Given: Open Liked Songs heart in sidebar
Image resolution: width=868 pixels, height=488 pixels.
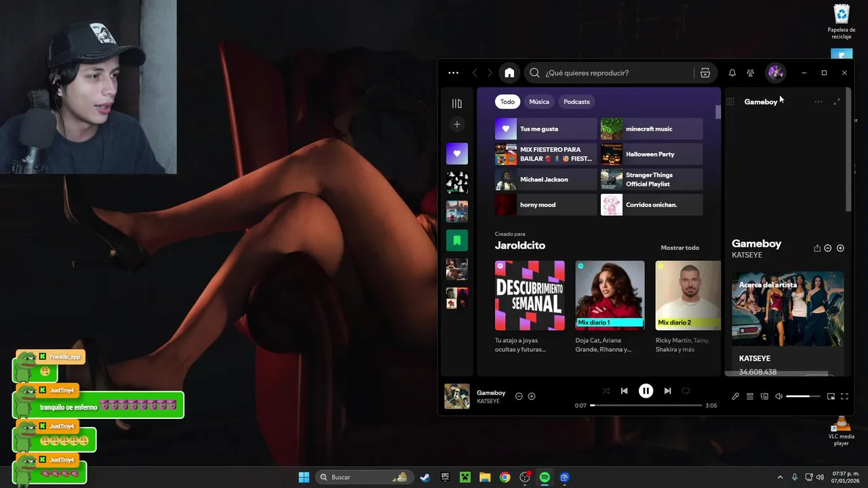Looking at the screenshot, I should pyautogui.click(x=457, y=153).
